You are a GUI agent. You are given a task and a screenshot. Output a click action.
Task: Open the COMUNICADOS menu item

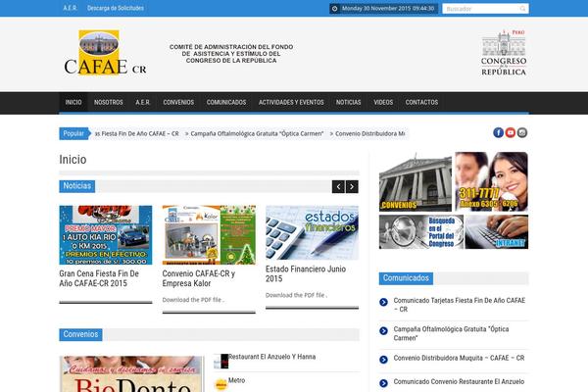pos(226,102)
